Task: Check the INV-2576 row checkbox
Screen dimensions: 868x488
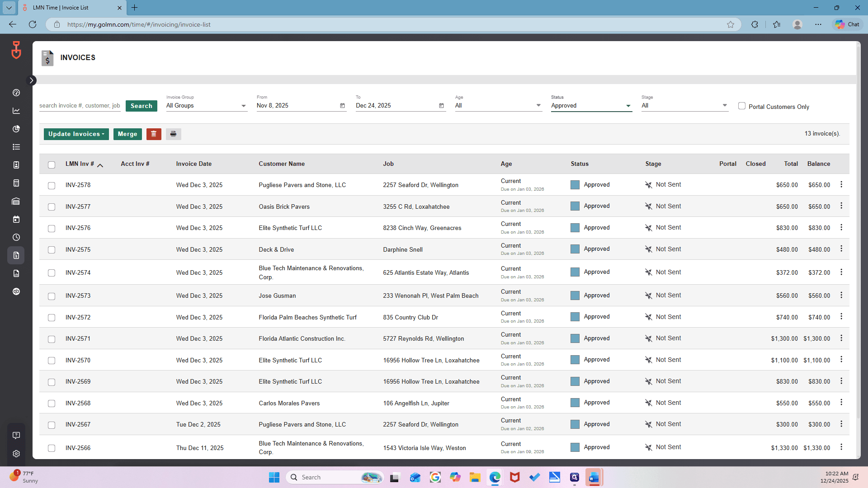Action: (x=52, y=228)
